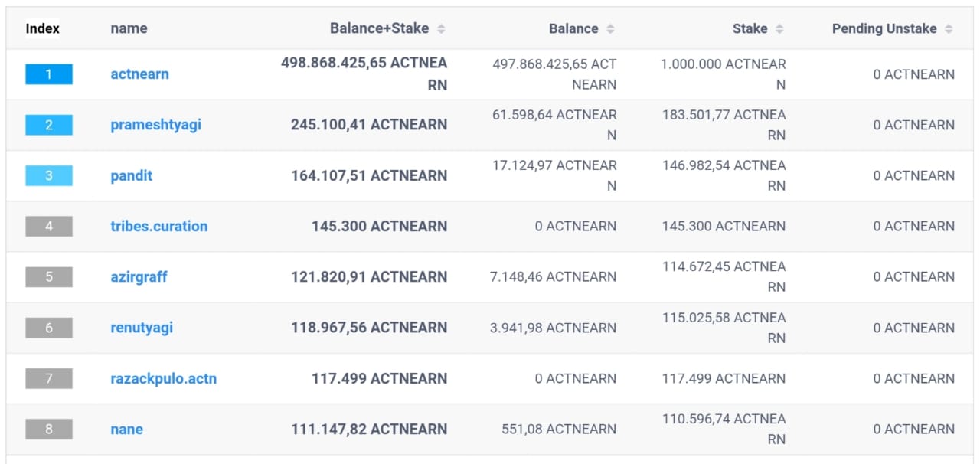The image size is (980, 464).
Task: Click sort arrows next to Balance
Action: 610,29
